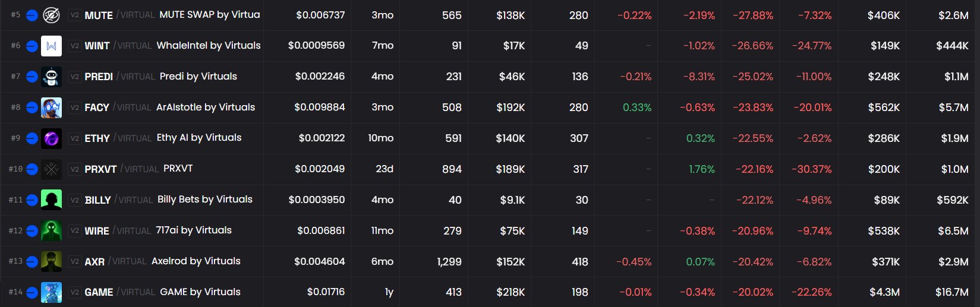Open the WhaleIntel by Virtuals pair
This screenshot has width=980, height=307.
(x=208, y=46)
